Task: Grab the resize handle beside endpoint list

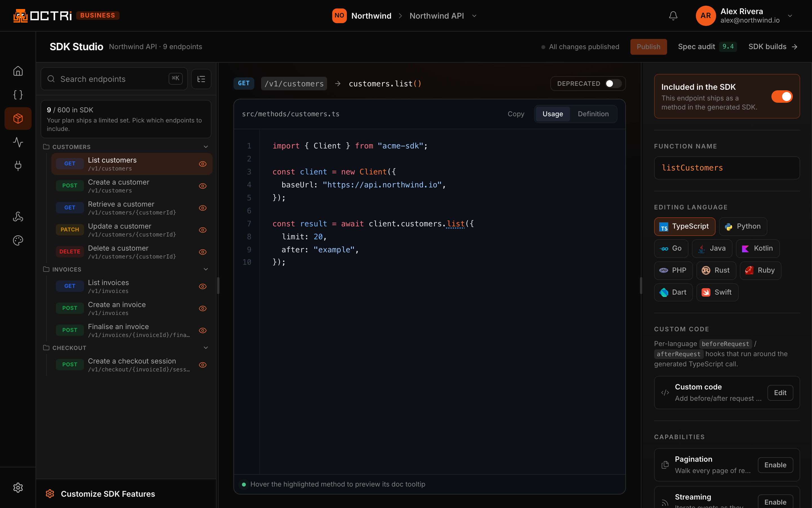Action: click(218, 286)
